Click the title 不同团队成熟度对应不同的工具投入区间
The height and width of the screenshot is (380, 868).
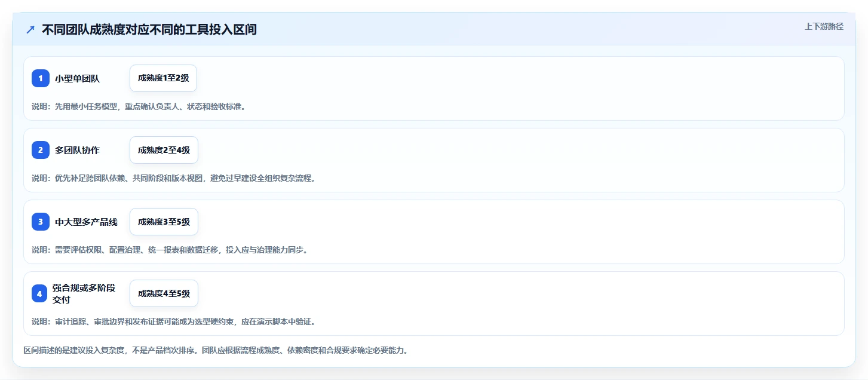tap(149, 30)
